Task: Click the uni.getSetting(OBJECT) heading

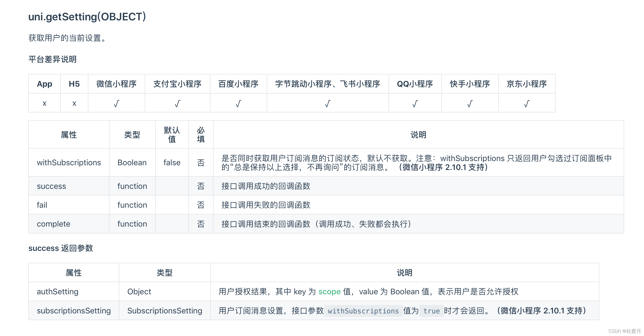Action: [87, 17]
